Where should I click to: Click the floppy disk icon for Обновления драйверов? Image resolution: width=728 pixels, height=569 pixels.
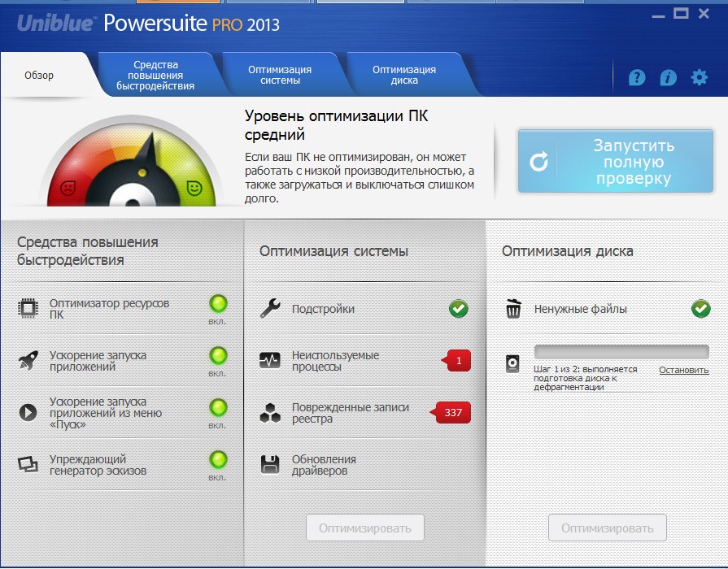270,465
